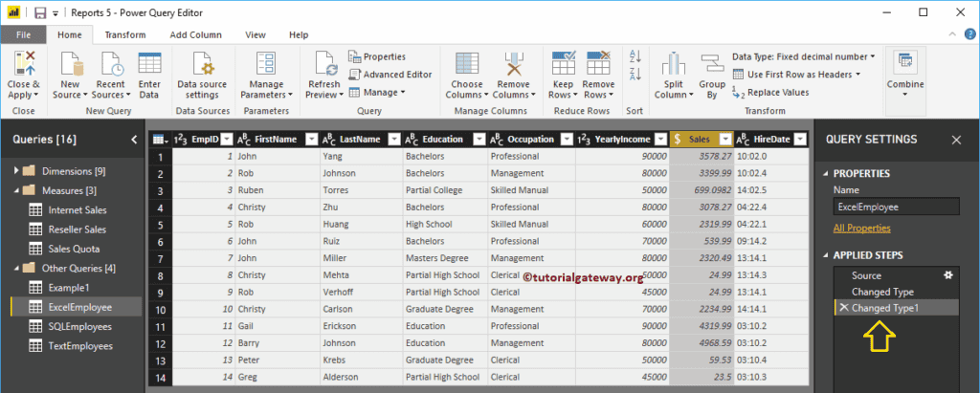Open the Occupation column filter dropdown

pyautogui.click(x=567, y=140)
